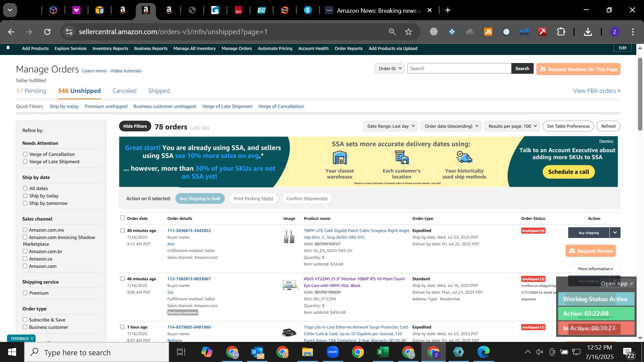Tick the select-all orders header checkbox
This screenshot has height=362, width=644.
click(122, 218)
